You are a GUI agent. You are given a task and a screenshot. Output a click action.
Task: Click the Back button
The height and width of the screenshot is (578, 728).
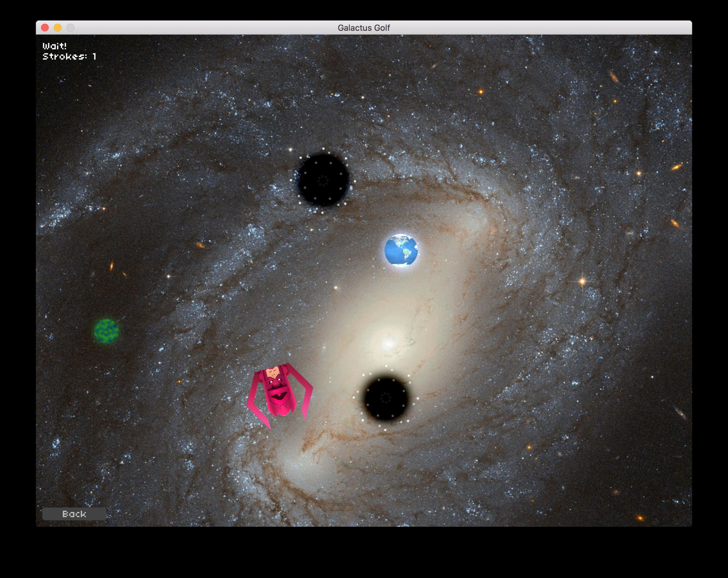pos(74,514)
